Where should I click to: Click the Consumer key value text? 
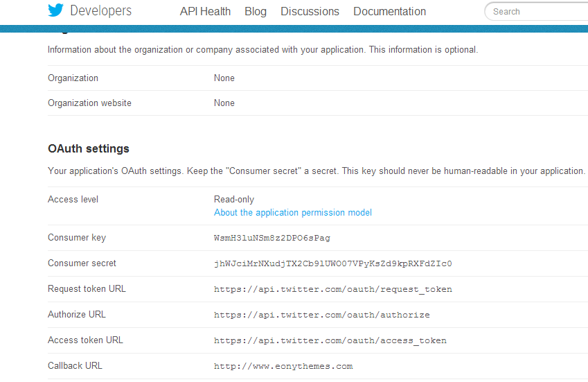271,238
